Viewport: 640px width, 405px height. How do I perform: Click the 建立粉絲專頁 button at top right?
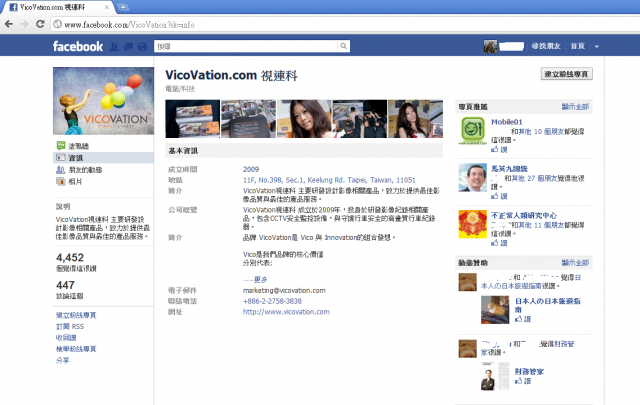pos(567,74)
